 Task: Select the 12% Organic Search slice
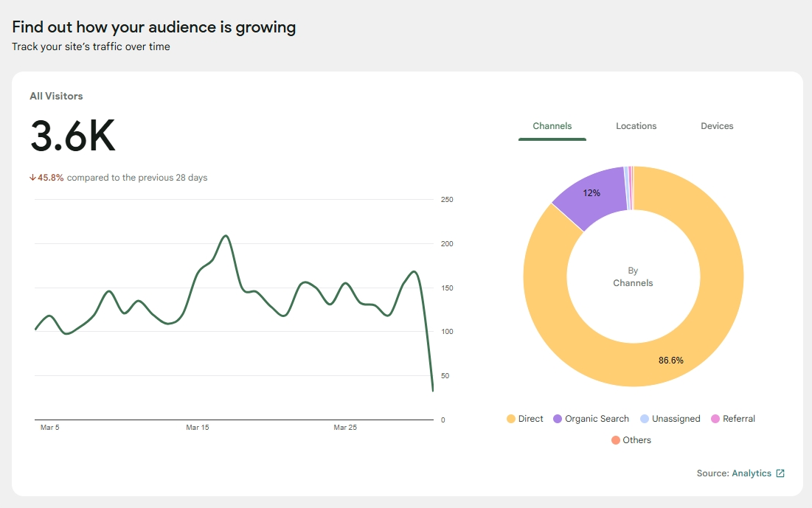(x=591, y=194)
